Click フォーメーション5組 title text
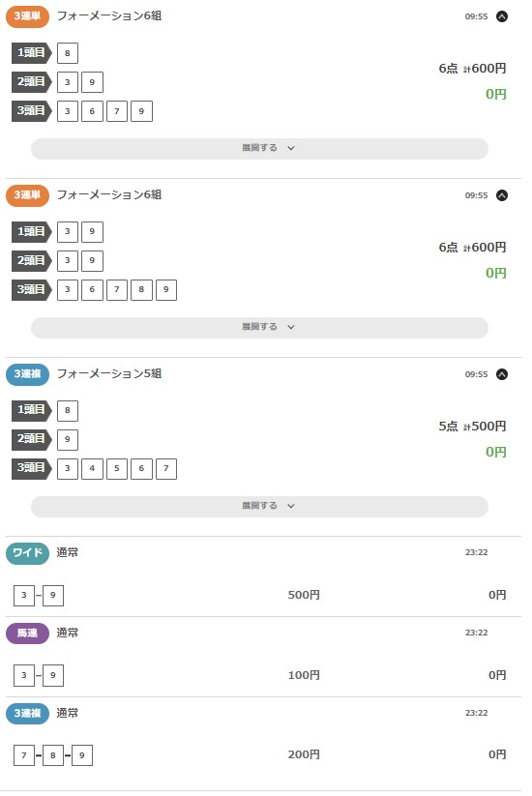 109,373
